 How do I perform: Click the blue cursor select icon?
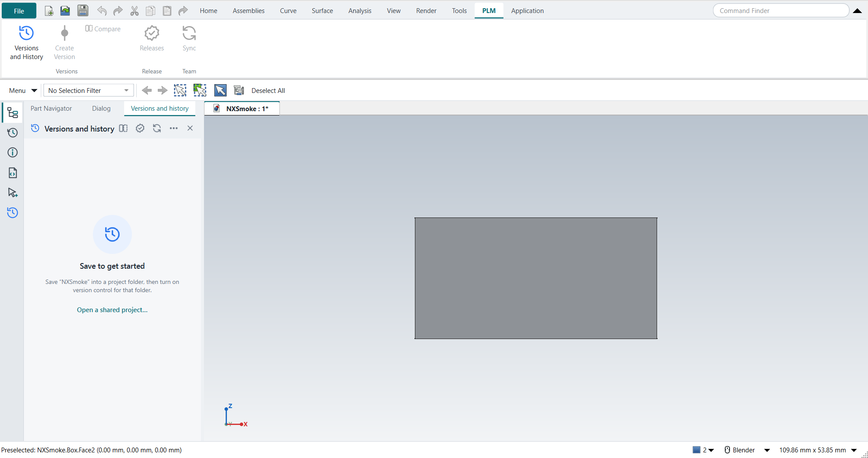220,90
